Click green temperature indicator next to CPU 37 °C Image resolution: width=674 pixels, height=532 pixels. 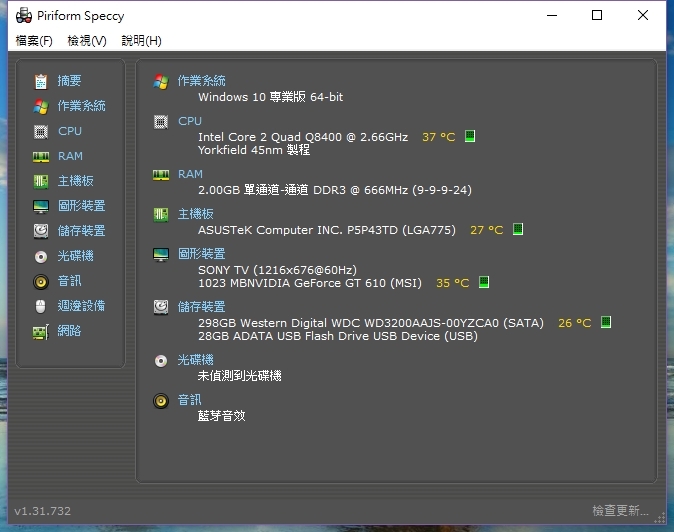coord(470,136)
